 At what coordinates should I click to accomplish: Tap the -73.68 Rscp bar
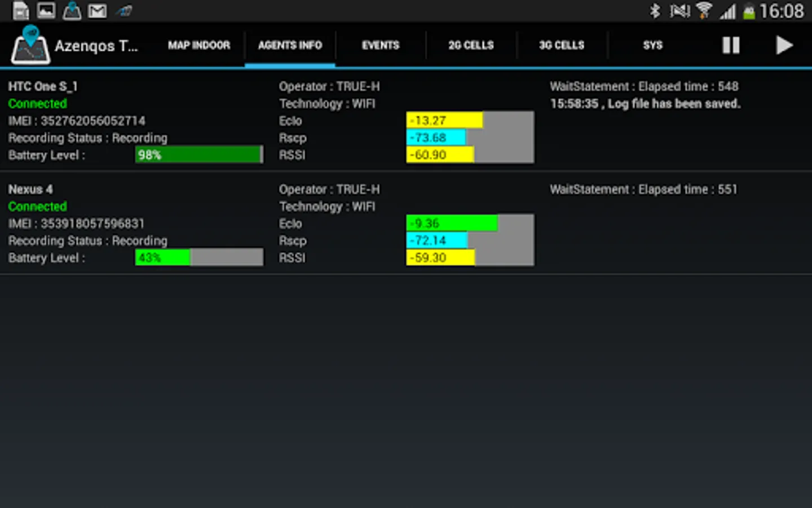click(x=470, y=137)
